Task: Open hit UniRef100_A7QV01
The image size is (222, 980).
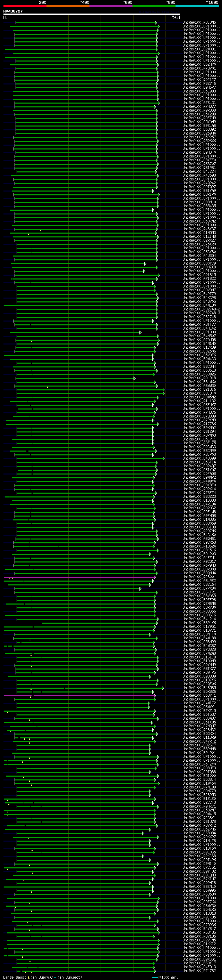Action: 199,68
